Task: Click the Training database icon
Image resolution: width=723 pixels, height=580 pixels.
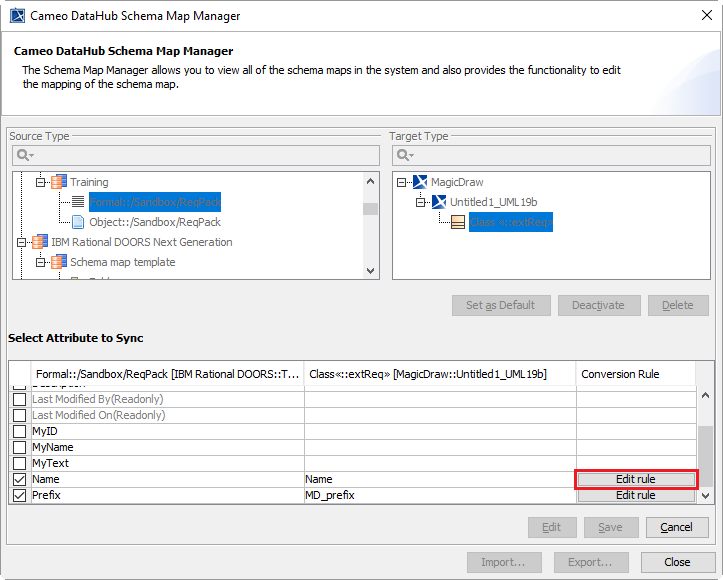Action: coord(59,182)
